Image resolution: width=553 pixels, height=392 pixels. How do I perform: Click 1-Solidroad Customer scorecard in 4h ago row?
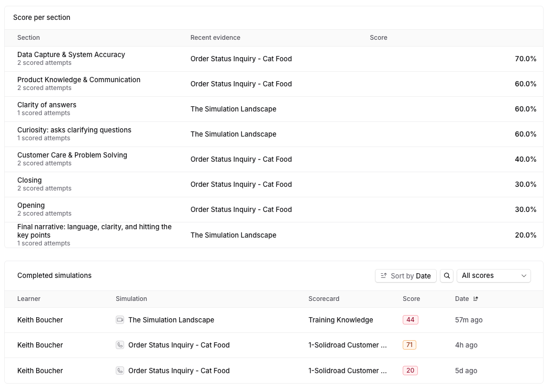pyautogui.click(x=347, y=345)
